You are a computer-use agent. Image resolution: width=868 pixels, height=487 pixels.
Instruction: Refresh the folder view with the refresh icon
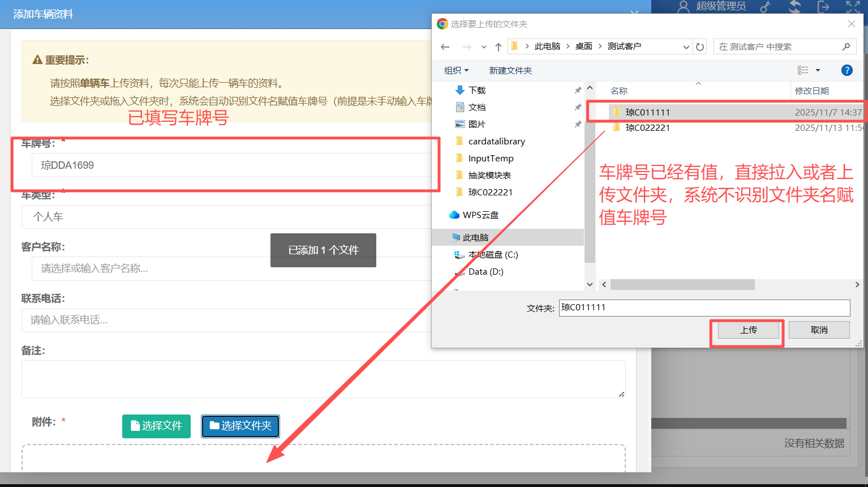700,46
